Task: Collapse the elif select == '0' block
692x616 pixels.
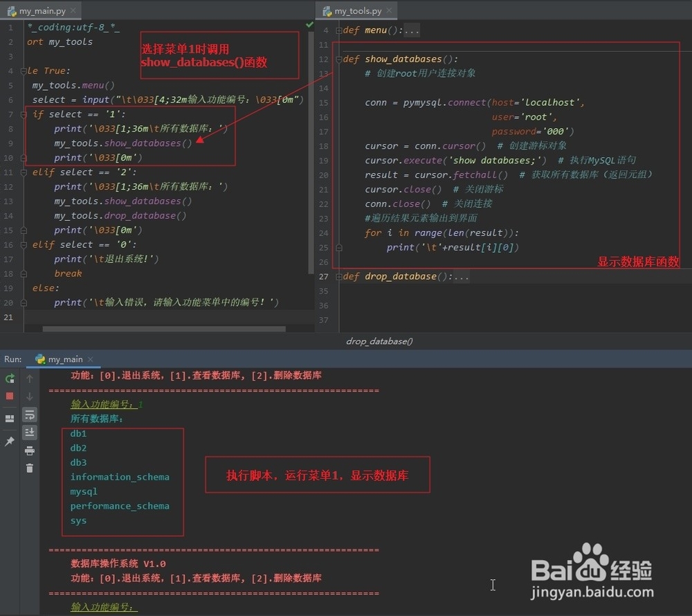Action: 24,245
